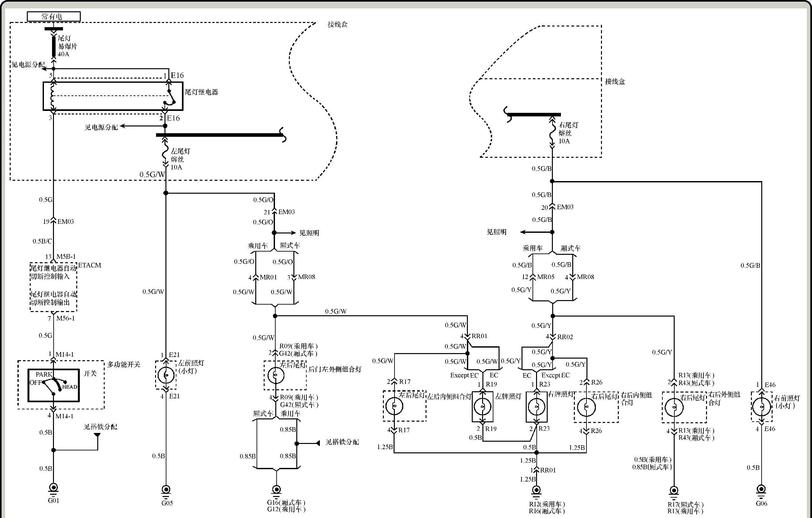This screenshot has height=518, width=812.
Task: Click the 12 MR05 connector label
Action: [x=538, y=277]
